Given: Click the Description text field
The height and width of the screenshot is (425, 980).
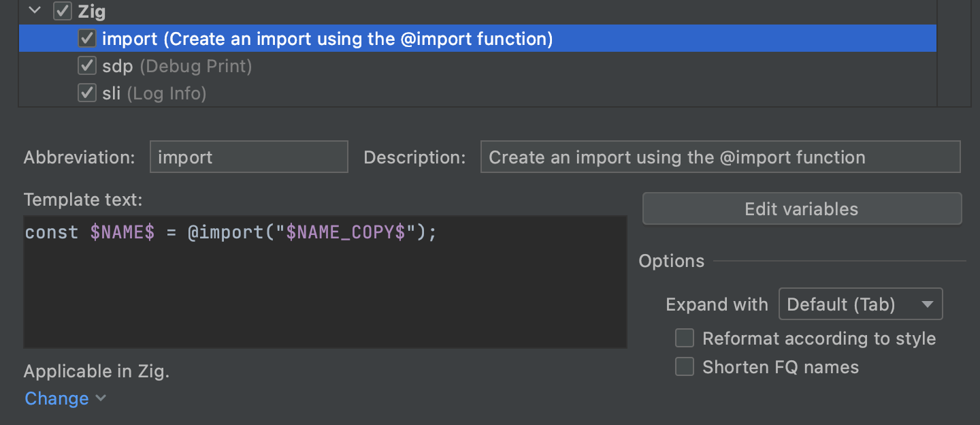Looking at the screenshot, I should 720,157.
